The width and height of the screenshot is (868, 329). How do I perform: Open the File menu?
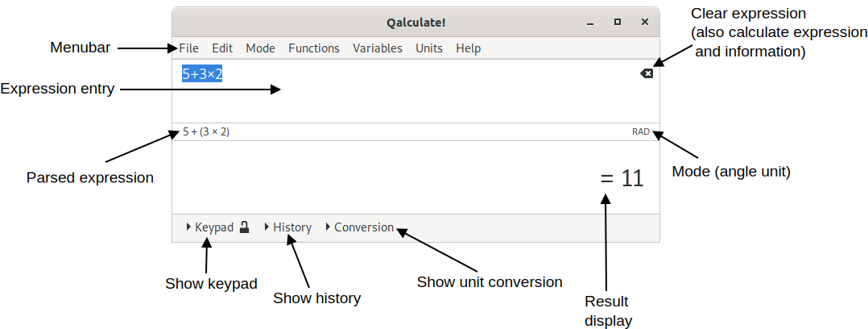(x=188, y=48)
